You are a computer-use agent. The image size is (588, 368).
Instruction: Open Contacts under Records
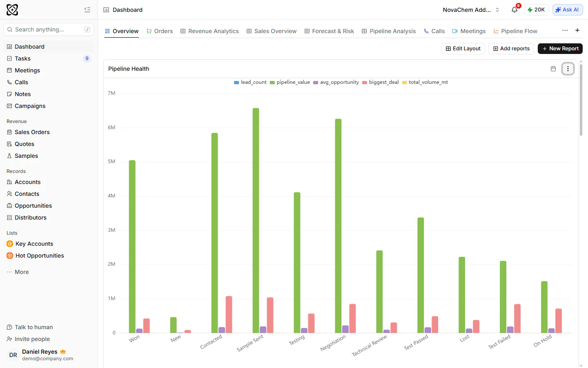49,194
